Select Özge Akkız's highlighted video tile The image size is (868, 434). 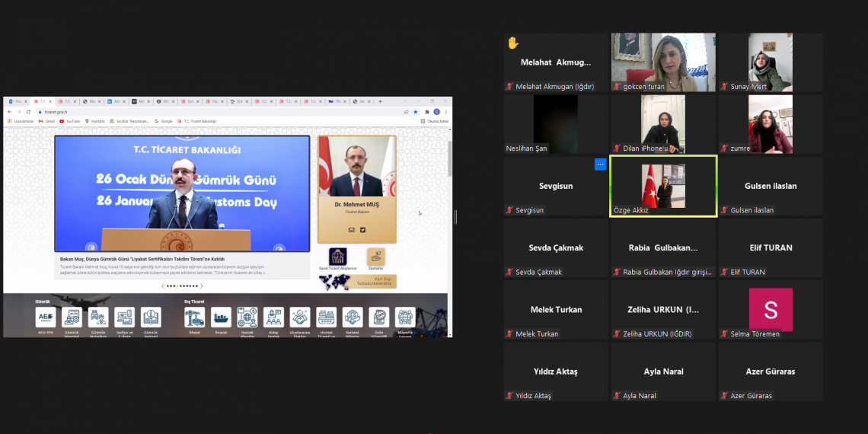(662, 187)
